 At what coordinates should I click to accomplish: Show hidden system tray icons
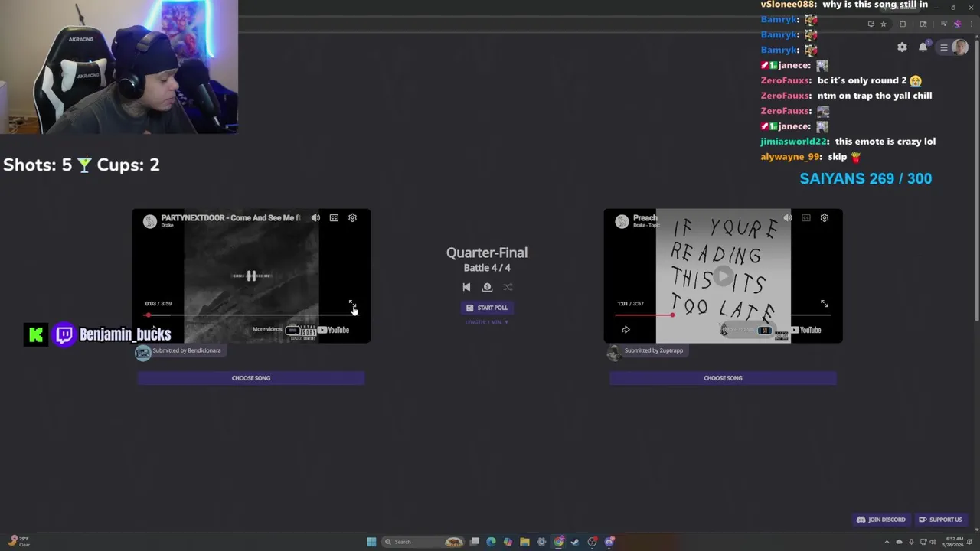point(887,542)
